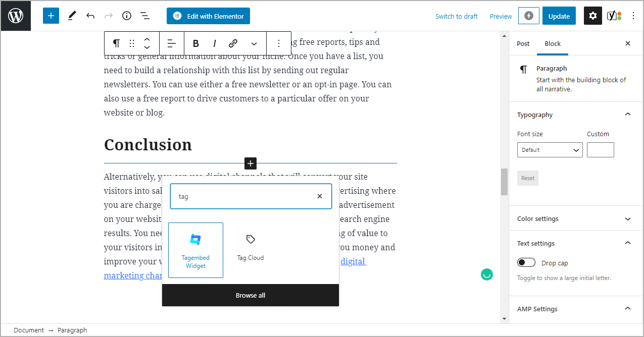This screenshot has width=644, height=337.
Task: Click the Reset font size button
Action: [x=528, y=178]
